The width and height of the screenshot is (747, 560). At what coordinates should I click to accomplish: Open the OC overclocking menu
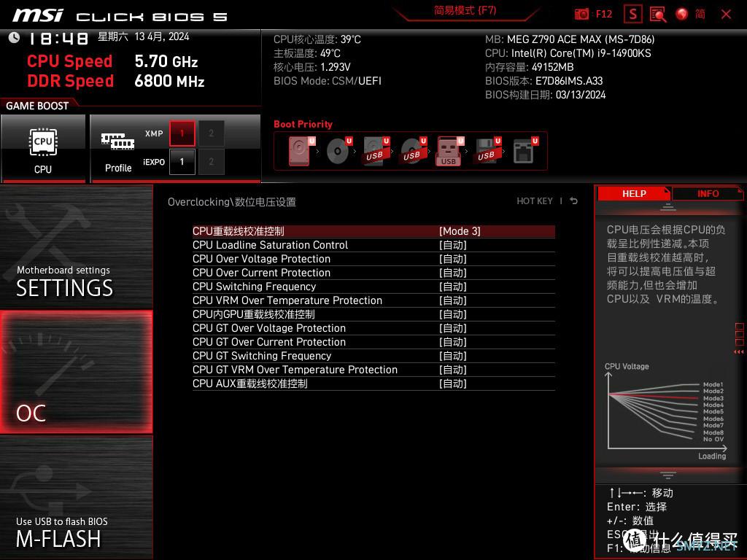click(76, 373)
